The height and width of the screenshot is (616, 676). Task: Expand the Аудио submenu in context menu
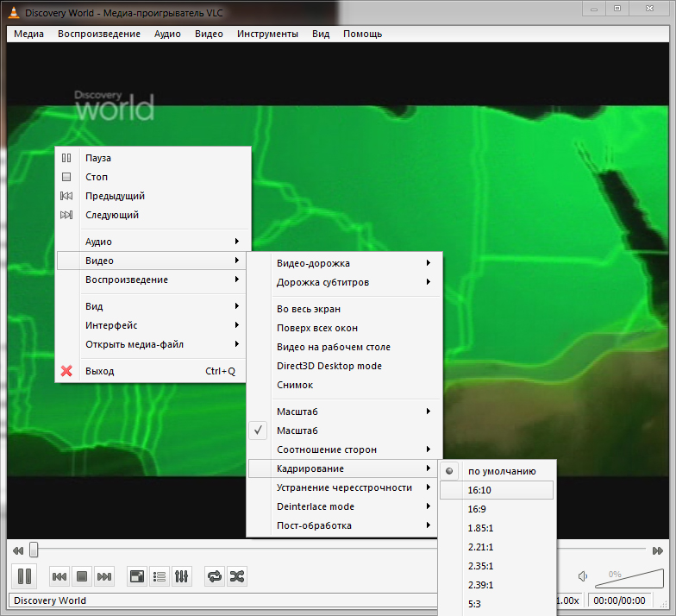[x=153, y=242]
